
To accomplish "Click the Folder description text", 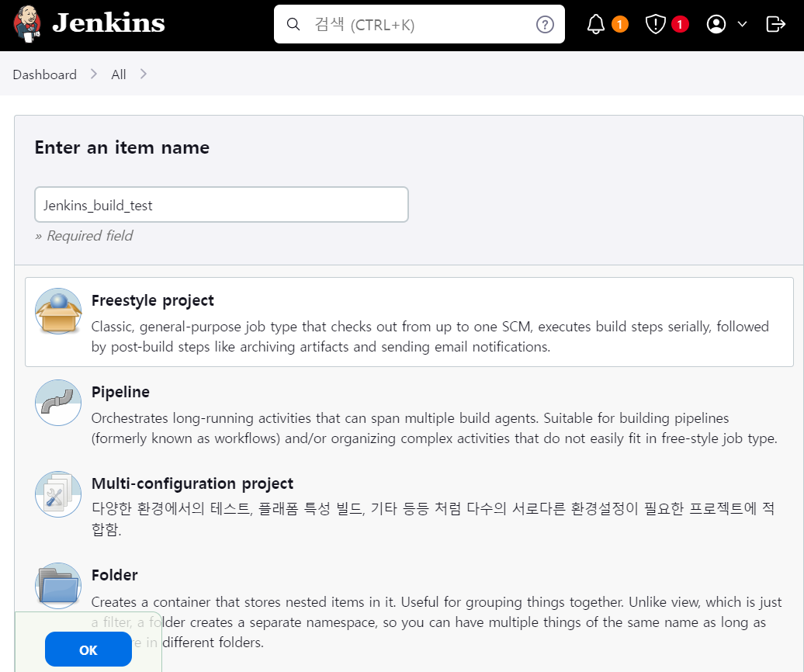I will (436, 622).
